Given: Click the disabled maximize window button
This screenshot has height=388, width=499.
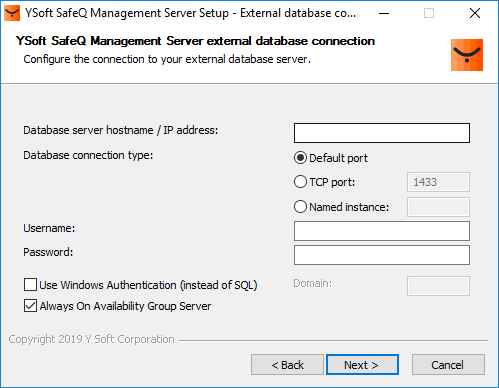Looking at the screenshot, I should [429, 13].
